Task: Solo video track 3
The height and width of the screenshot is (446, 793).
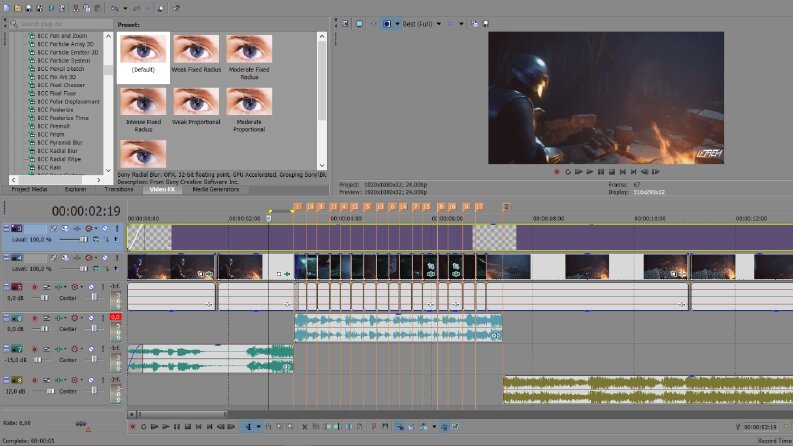Action: tap(117, 229)
